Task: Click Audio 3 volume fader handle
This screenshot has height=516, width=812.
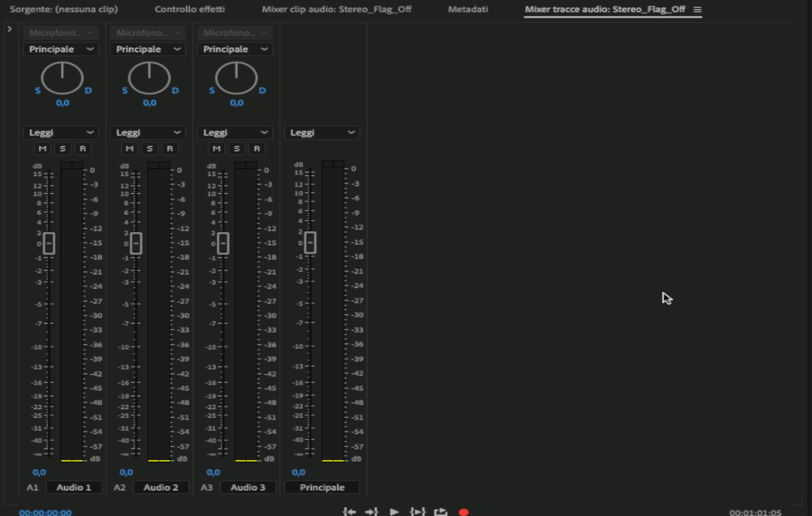Action: click(x=222, y=243)
